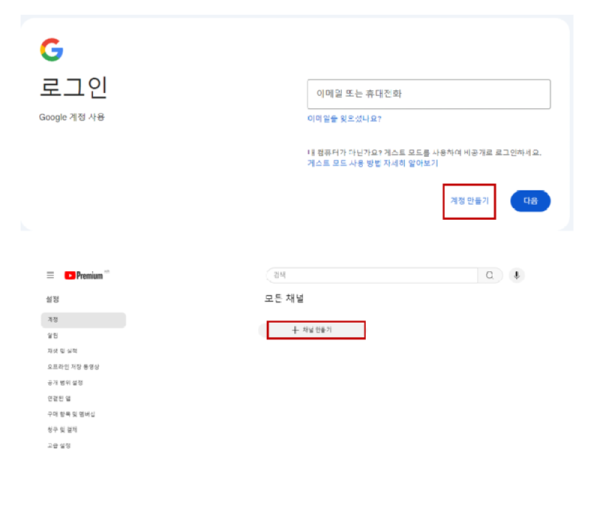600x518 pixels.
Task: Open 오프라인 저장 동영상 settings
Action: (72, 367)
